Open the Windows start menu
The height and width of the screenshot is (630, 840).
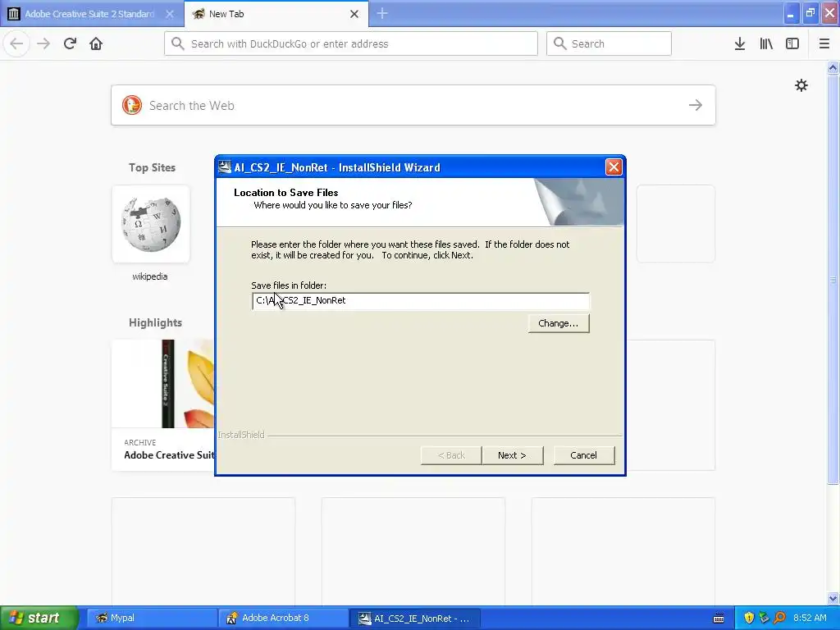[x=39, y=618]
